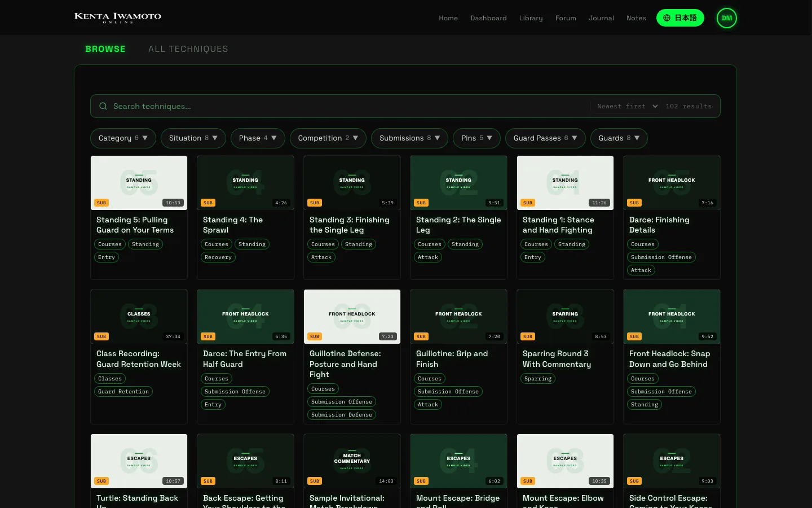This screenshot has width=812, height=508.
Task: Switch language with the 日本語 button
Action: tap(680, 18)
